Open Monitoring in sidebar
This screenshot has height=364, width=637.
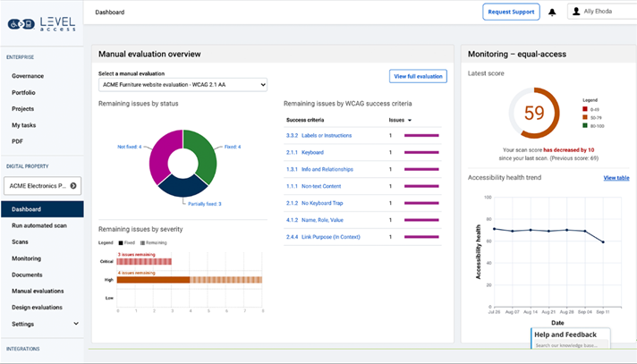pyautogui.click(x=27, y=258)
